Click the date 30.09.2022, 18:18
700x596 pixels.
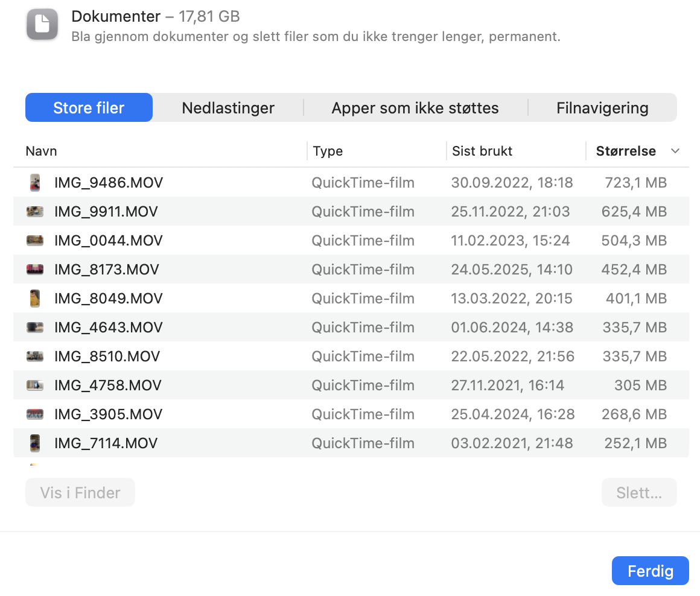[512, 182]
